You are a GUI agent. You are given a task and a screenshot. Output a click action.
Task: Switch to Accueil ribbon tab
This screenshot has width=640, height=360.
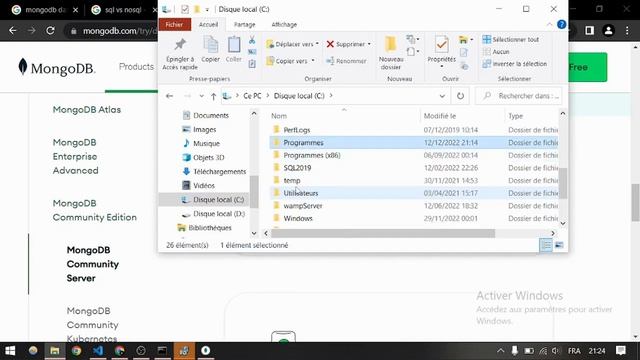click(x=208, y=24)
